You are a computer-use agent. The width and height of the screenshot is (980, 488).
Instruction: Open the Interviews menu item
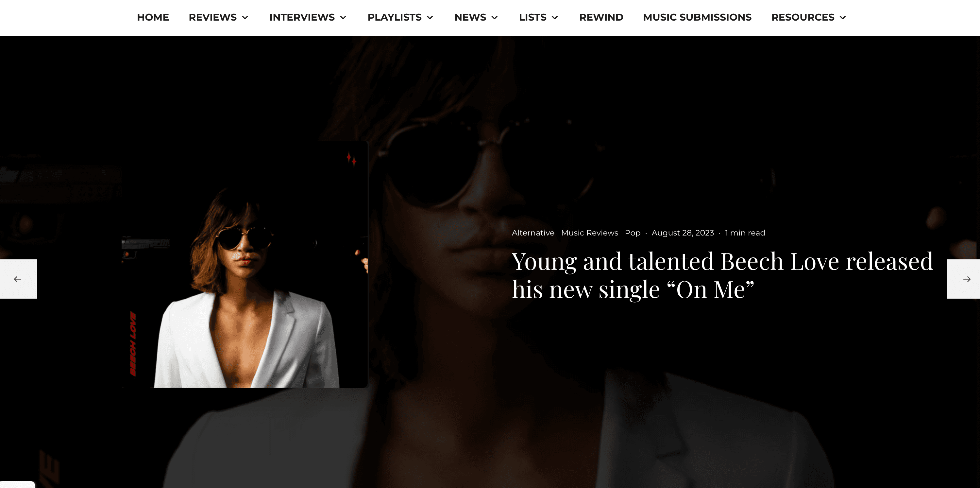(x=302, y=17)
